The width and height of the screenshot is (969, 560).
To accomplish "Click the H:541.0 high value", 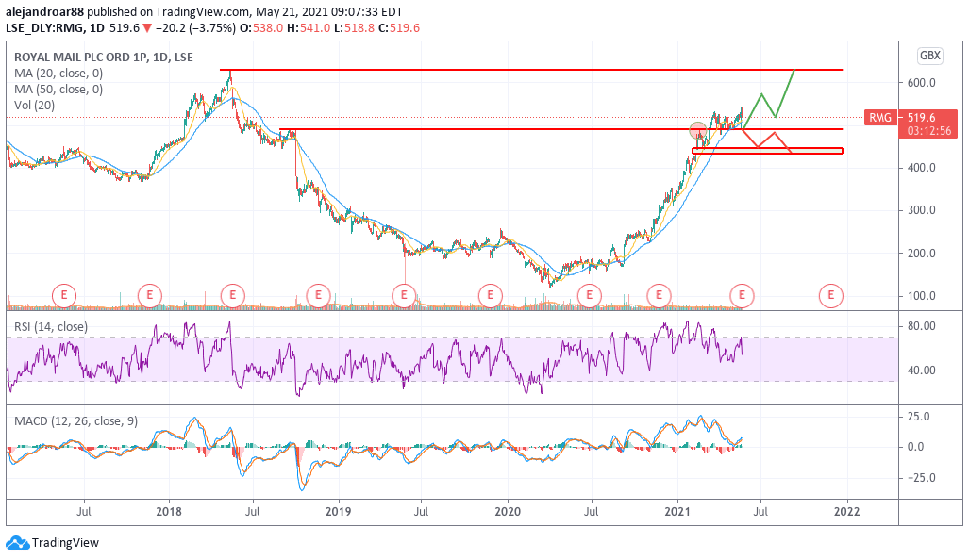I will [x=309, y=27].
